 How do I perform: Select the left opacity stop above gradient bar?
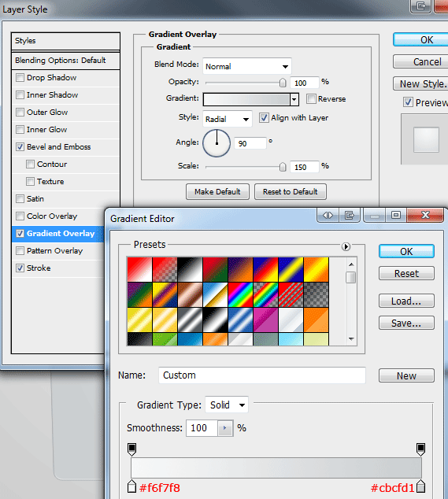pyautogui.click(x=131, y=449)
